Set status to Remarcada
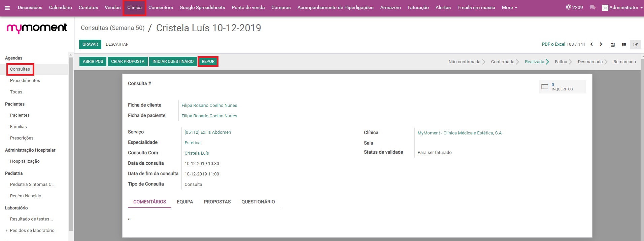This screenshot has height=241, width=644. click(x=624, y=62)
